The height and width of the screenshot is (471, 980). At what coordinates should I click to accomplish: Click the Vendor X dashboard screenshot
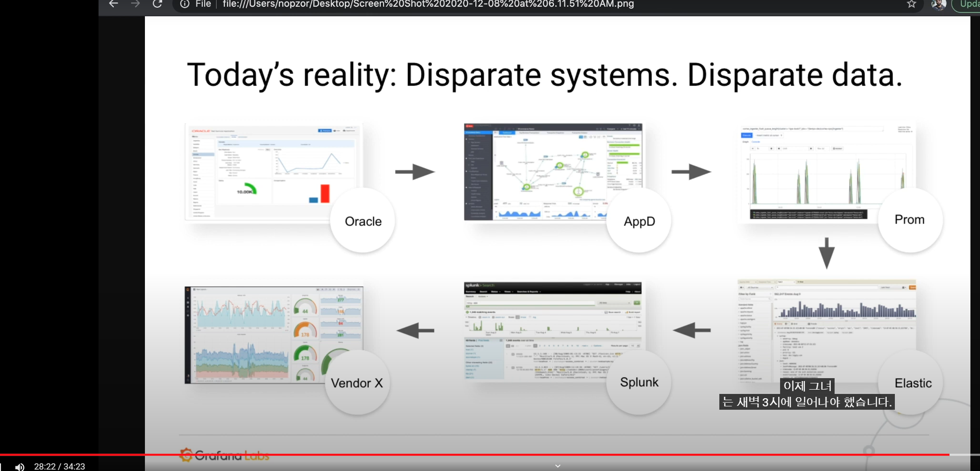[x=274, y=335]
